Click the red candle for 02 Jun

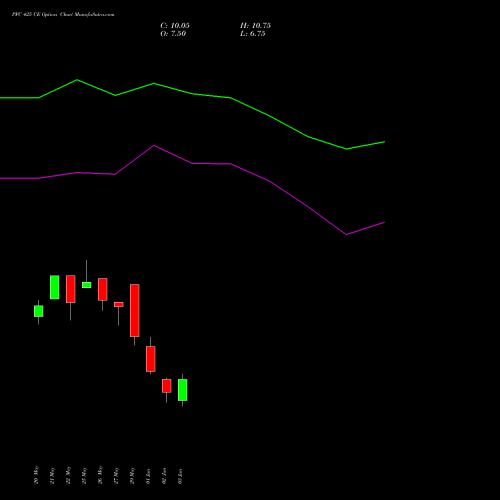coord(167,386)
